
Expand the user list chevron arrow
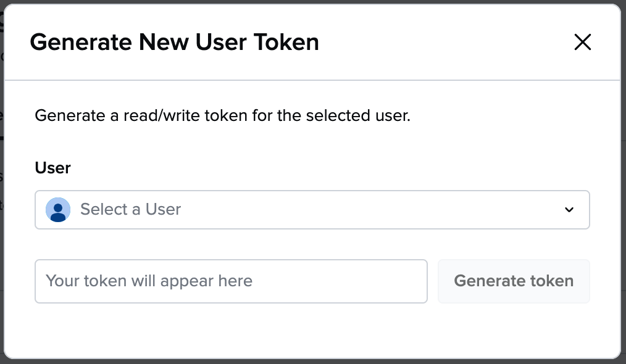569,210
